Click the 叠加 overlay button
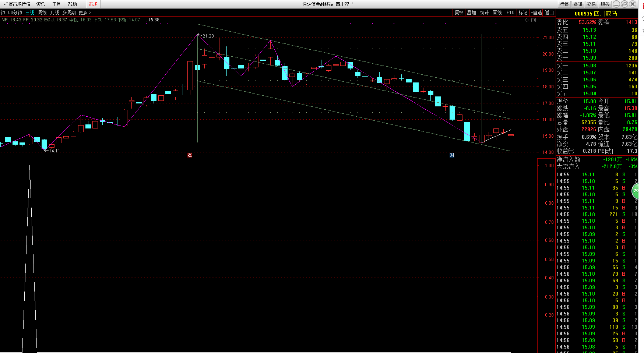Screen dimensions: 644x353 point(471,13)
